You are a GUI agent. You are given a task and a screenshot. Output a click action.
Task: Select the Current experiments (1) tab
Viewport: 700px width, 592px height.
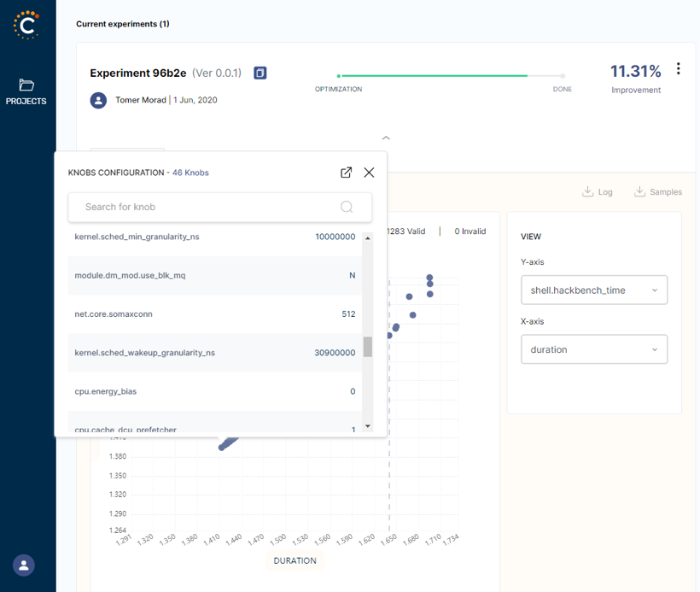click(122, 24)
